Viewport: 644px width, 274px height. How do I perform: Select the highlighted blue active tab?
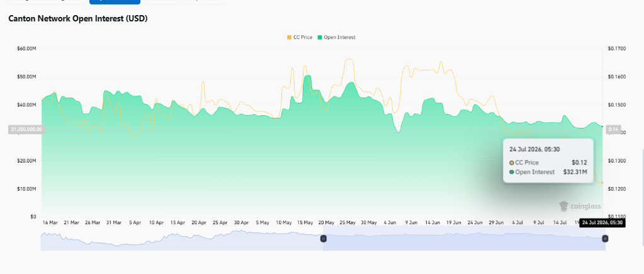click(x=115, y=2)
